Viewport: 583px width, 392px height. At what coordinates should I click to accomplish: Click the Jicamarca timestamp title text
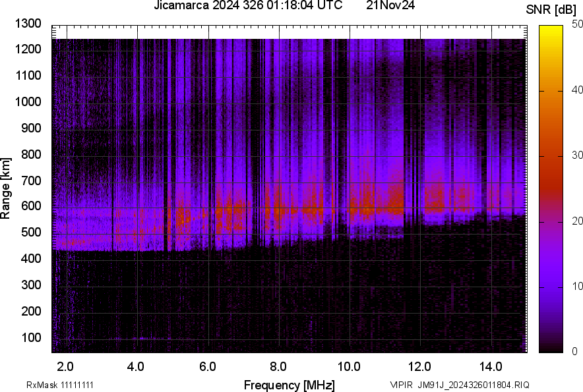point(247,6)
